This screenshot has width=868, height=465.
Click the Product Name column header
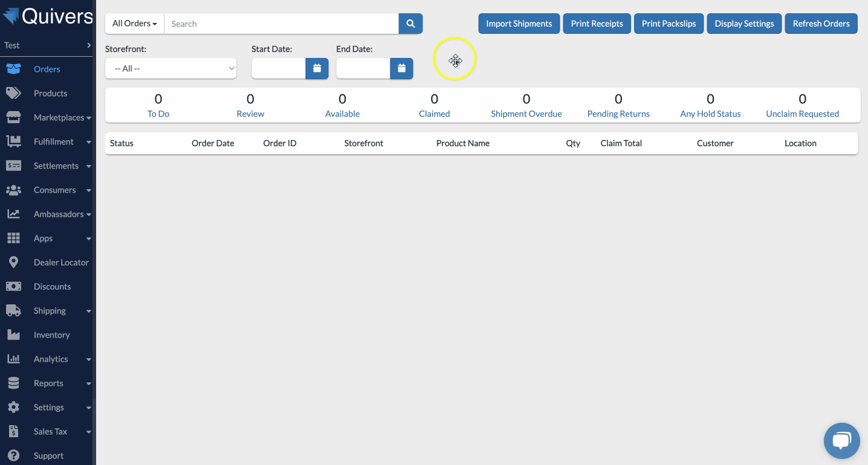click(463, 143)
